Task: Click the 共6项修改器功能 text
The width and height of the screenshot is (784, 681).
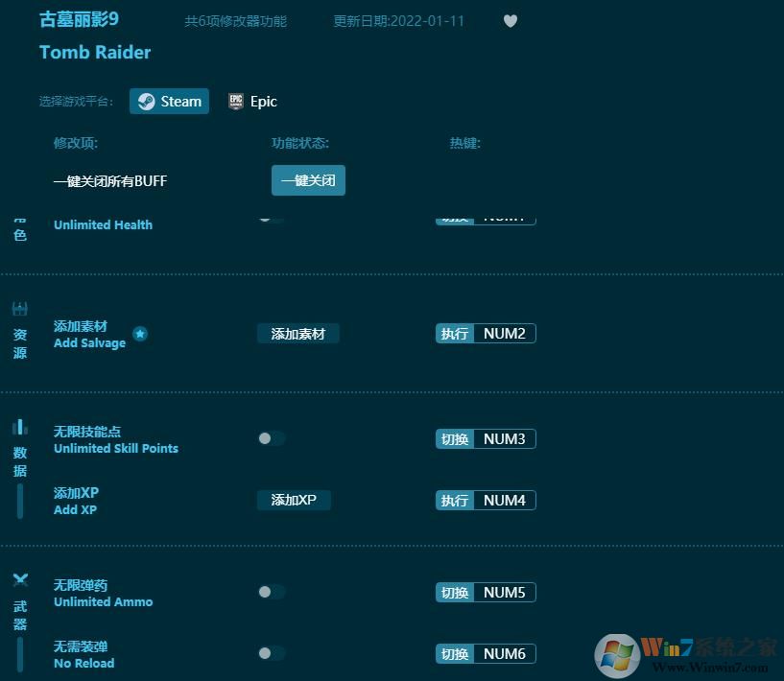Action: (235, 21)
